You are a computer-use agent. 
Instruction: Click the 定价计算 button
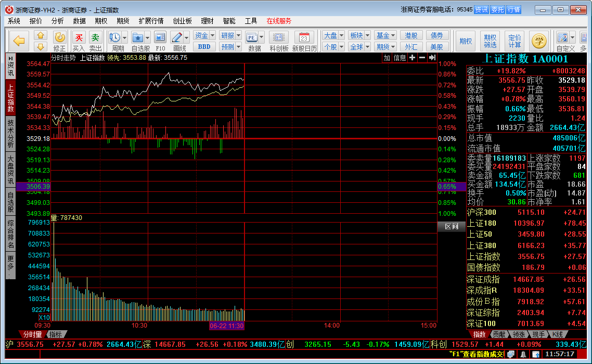coord(514,41)
